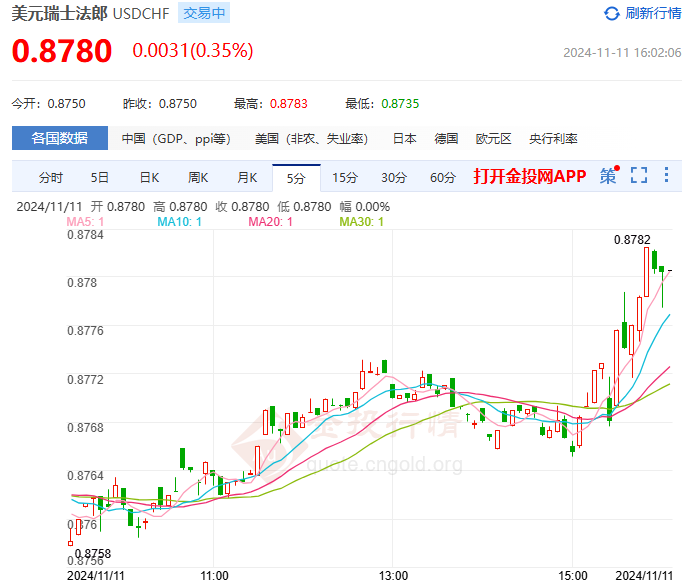Click the 今开: 0.8750 text
Image resolution: width=687 pixels, height=582 pixels.
pyautogui.click(x=49, y=104)
